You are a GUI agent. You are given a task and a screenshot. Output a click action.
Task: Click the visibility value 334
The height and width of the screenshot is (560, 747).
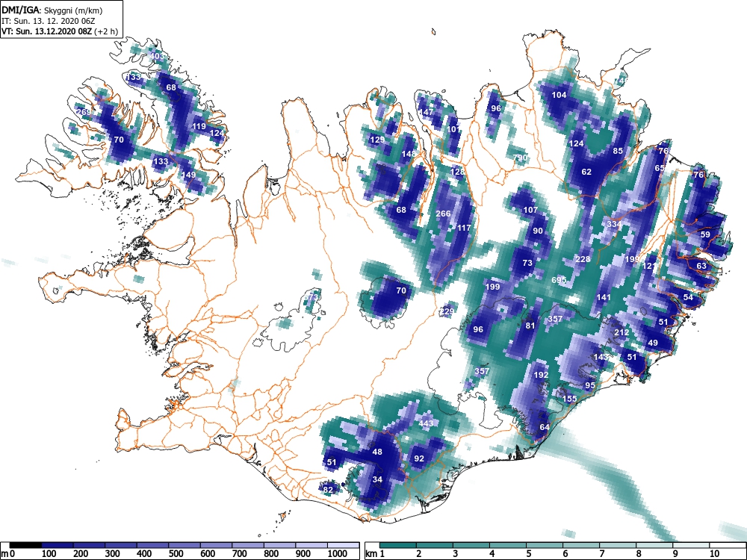[x=614, y=224]
